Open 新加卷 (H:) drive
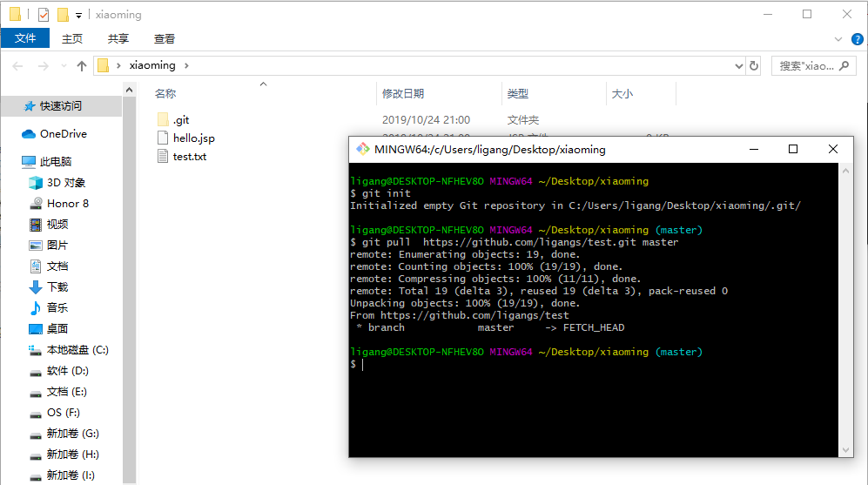Image resolution: width=868 pixels, height=485 pixels. [x=72, y=454]
